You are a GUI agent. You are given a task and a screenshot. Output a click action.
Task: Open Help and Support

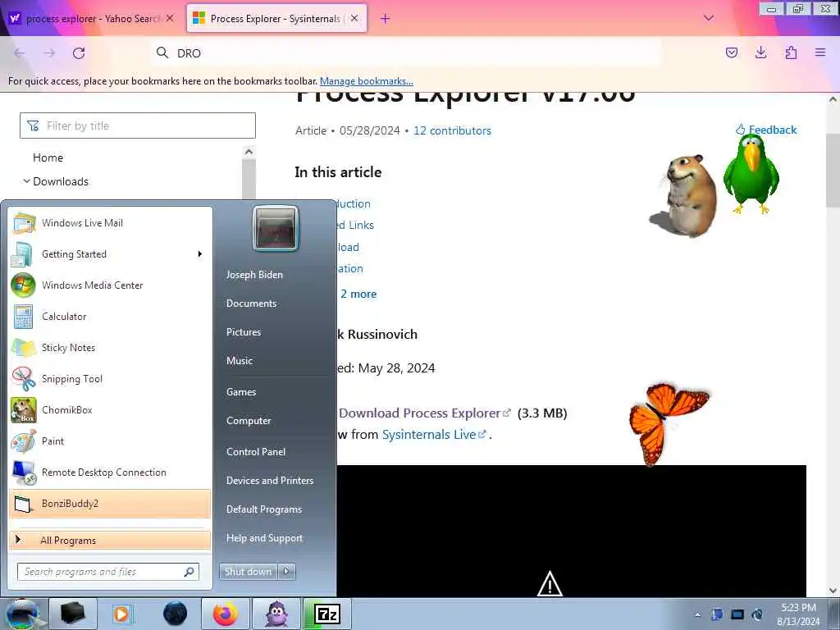tap(264, 538)
